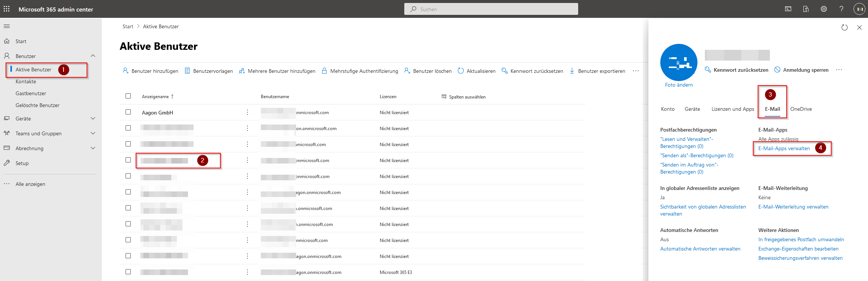Open Cloud Shell icon in header

788,9
